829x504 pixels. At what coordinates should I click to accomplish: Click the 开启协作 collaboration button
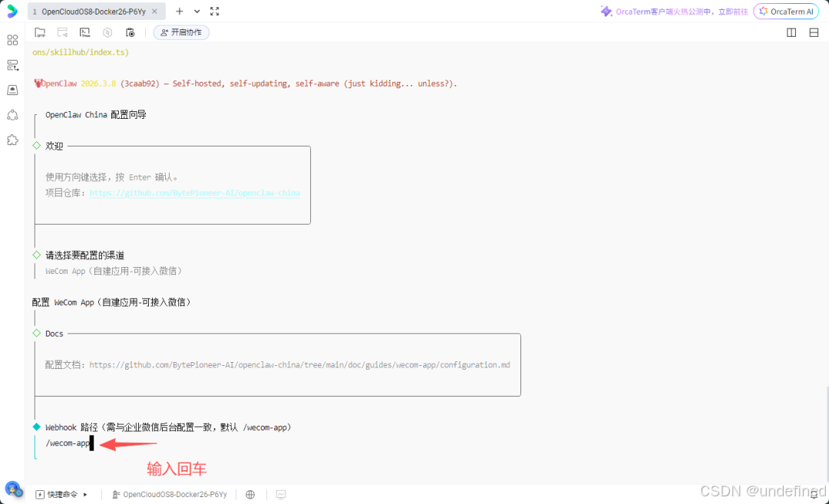[181, 32]
